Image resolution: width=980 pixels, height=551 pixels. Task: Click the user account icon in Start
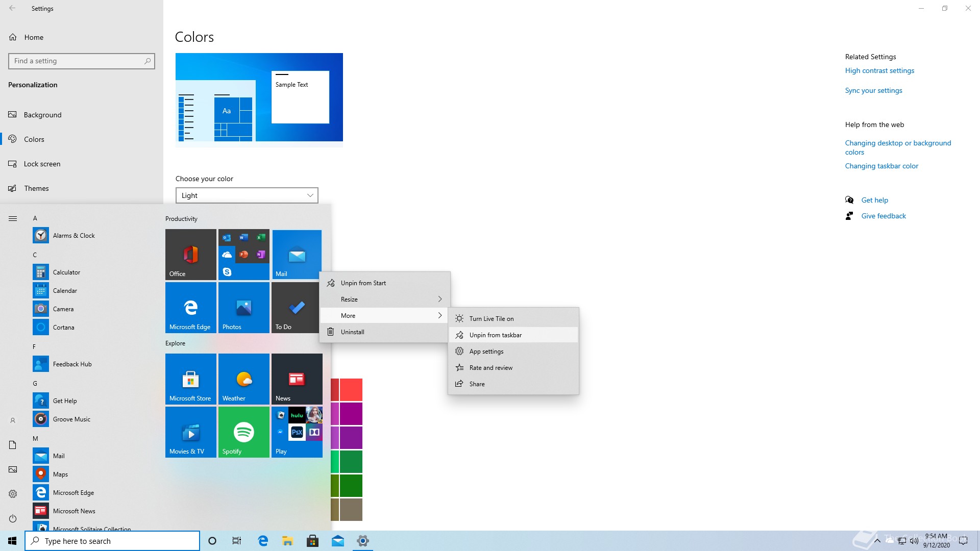(x=13, y=420)
